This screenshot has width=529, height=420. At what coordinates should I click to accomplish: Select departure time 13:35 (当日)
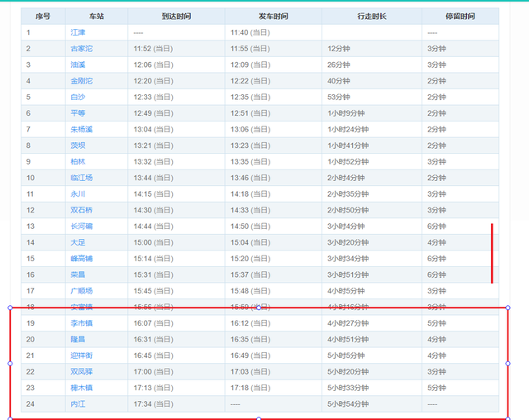(250, 162)
